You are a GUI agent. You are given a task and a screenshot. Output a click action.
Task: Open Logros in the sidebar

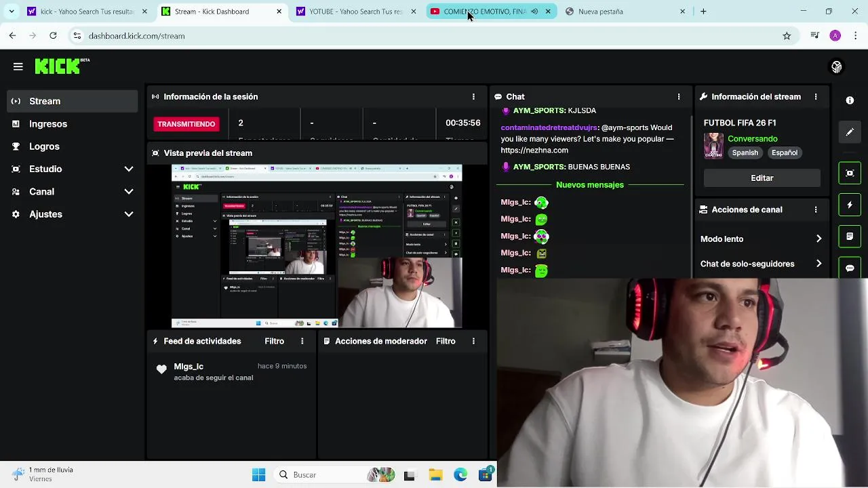[x=73, y=146]
